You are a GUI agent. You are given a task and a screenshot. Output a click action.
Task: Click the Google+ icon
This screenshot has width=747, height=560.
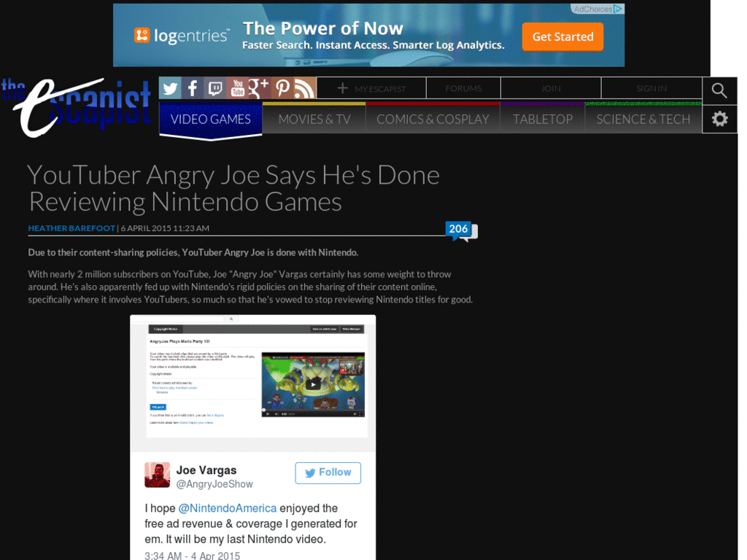[x=260, y=87]
